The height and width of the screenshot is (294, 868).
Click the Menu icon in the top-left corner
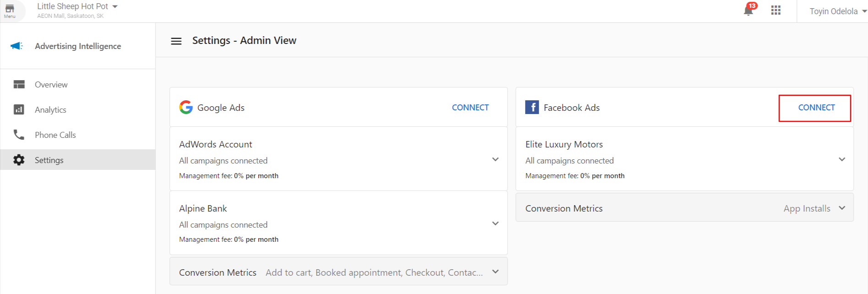pyautogui.click(x=10, y=10)
